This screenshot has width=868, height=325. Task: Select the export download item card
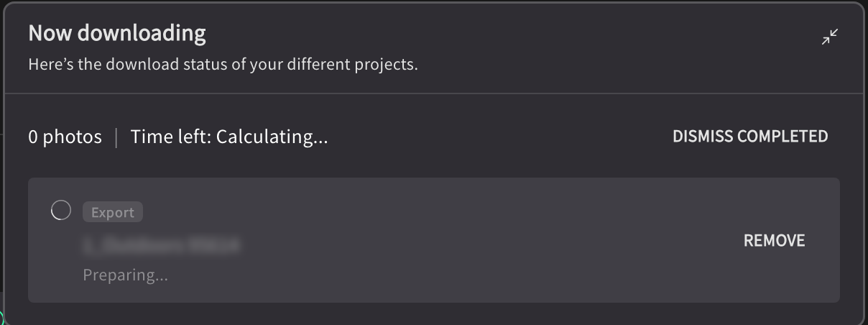coord(434,240)
